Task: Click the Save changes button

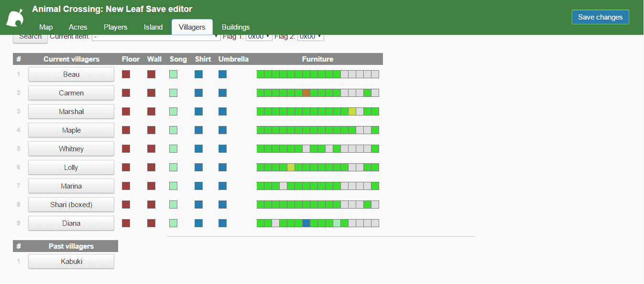Action: click(600, 17)
